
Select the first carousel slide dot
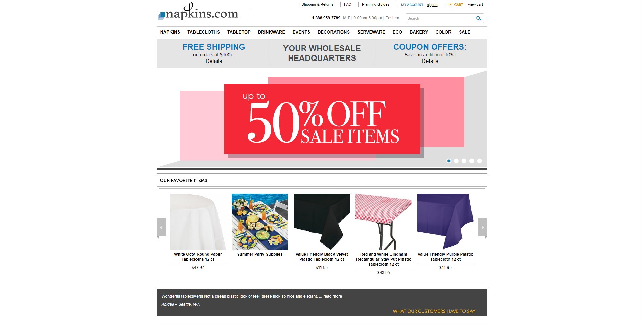(x=449, y=161)
